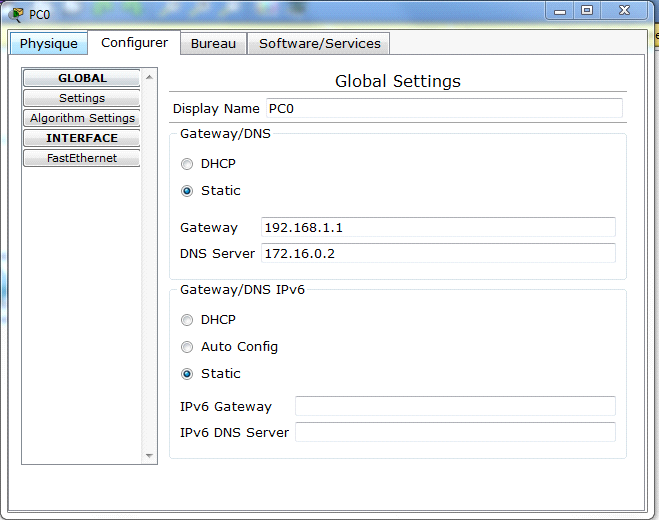Select the Configurer tab

click(x=134, y=42)
